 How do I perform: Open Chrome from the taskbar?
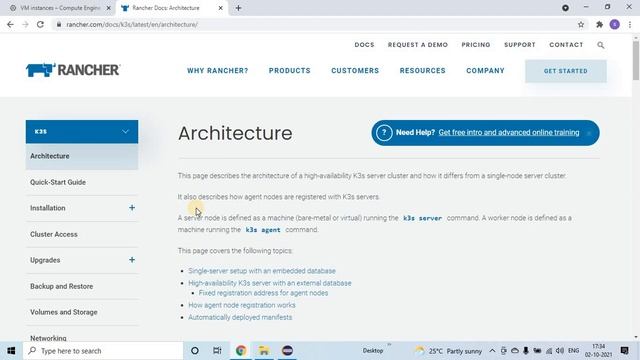click(x=241, y=351)
